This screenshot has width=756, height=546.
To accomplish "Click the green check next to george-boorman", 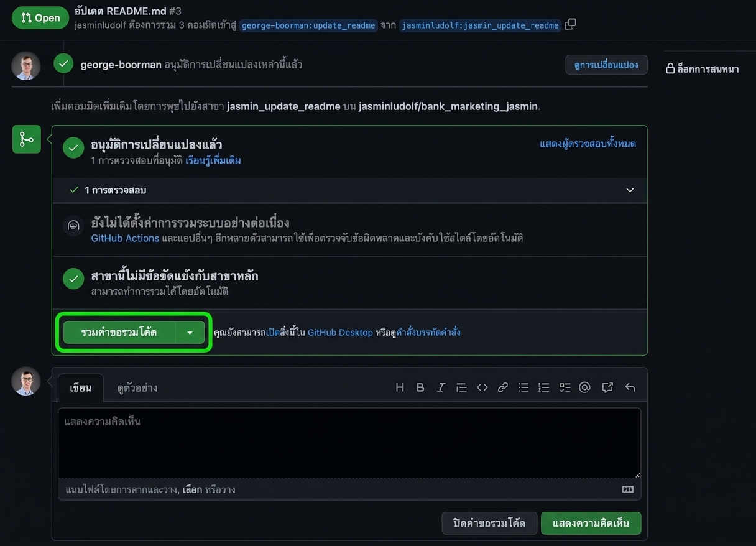I will [x=63, y=63].
